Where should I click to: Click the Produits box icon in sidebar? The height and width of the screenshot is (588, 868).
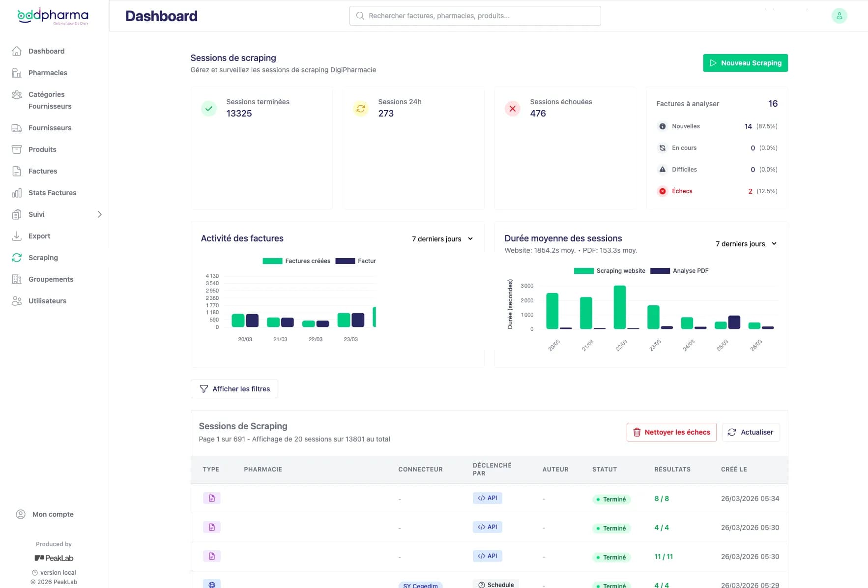point(17,149)
